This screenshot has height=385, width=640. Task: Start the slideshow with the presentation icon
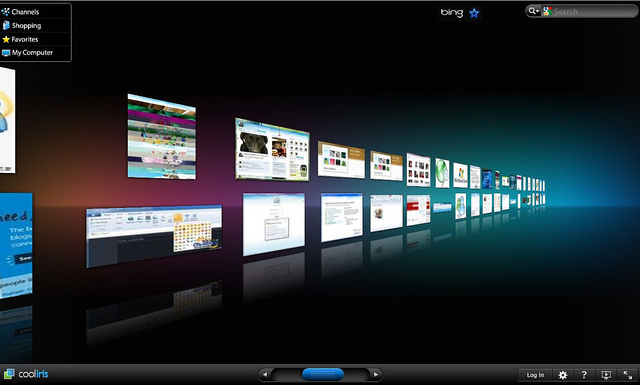click(x=606, y=375)
